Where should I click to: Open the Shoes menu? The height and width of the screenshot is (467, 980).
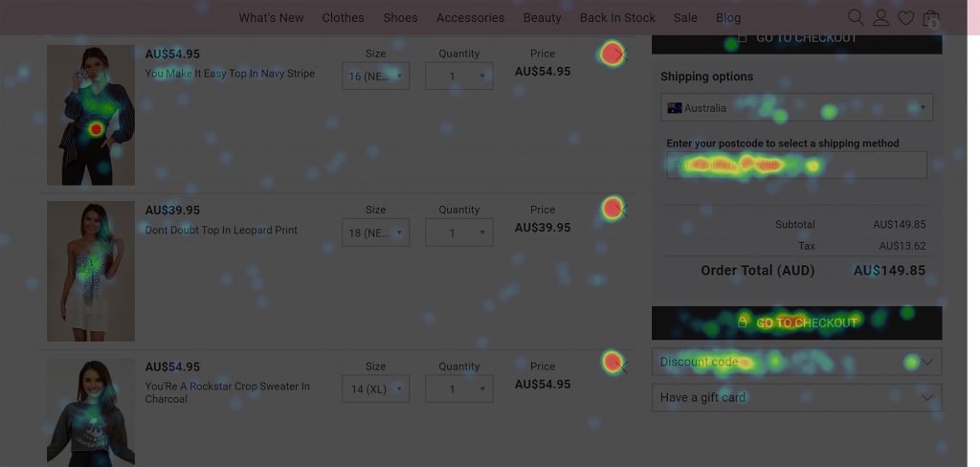click(x=401, y=17)
